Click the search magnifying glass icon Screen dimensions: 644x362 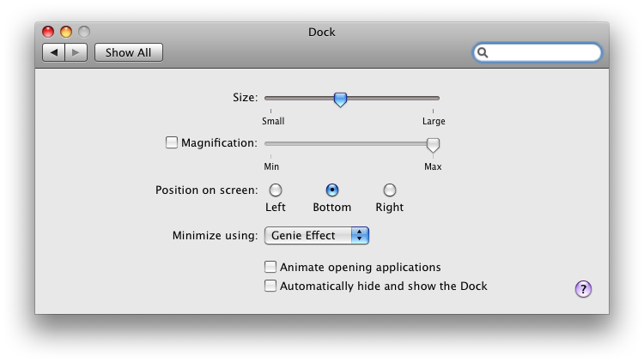coord(483,52)
